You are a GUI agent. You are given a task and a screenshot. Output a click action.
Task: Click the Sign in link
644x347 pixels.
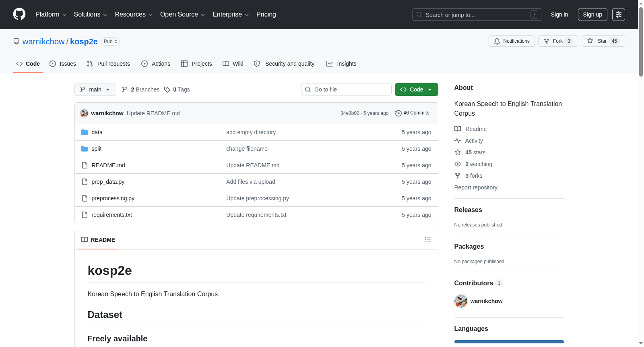pyautogui.click(x=559, y=15)
